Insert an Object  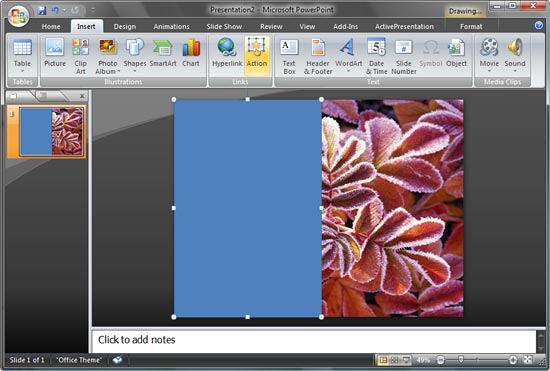(456, 56)
